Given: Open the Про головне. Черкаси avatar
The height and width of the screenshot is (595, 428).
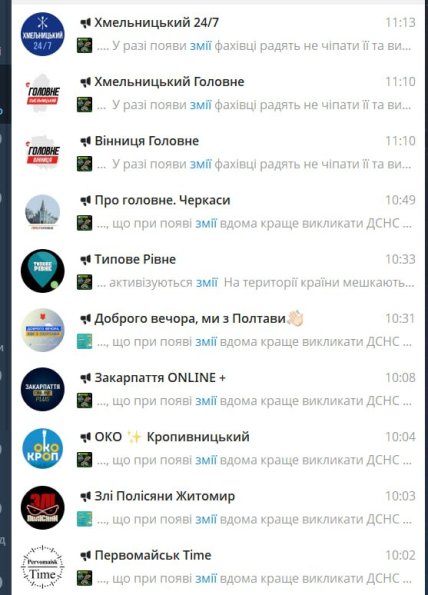Looking at the screenshot, I should (42, 212).
